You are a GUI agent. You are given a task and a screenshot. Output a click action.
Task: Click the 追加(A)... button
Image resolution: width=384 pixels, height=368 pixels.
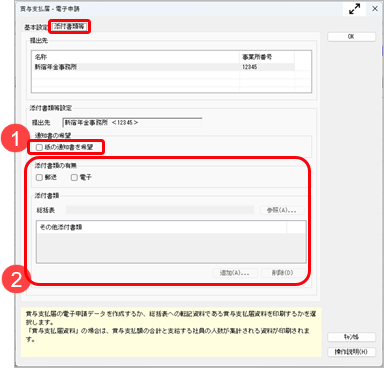235,273
